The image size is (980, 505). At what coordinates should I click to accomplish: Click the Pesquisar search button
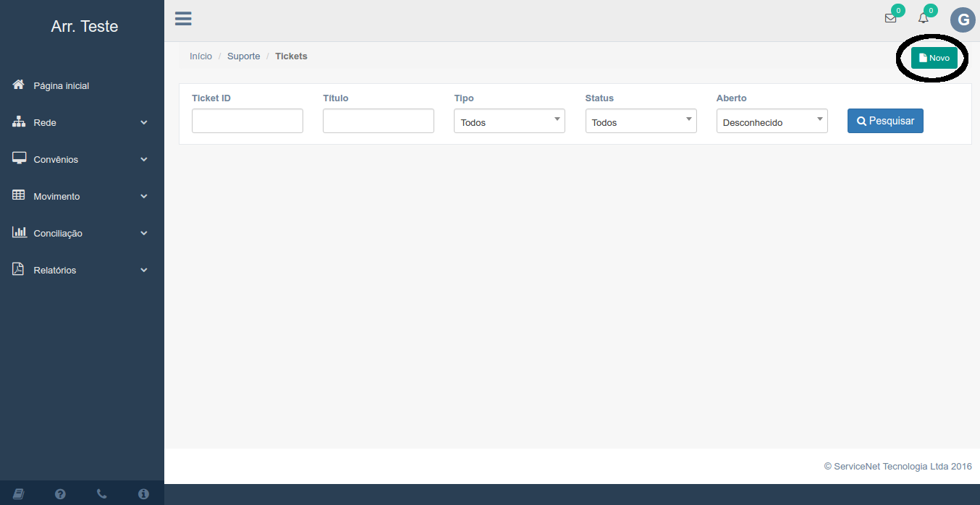pos(885,122)
